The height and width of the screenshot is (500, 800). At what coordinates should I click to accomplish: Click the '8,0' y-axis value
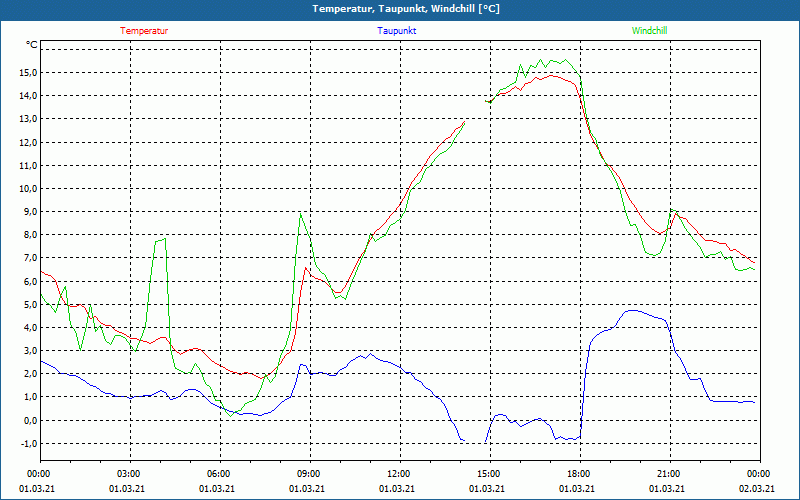30,235
